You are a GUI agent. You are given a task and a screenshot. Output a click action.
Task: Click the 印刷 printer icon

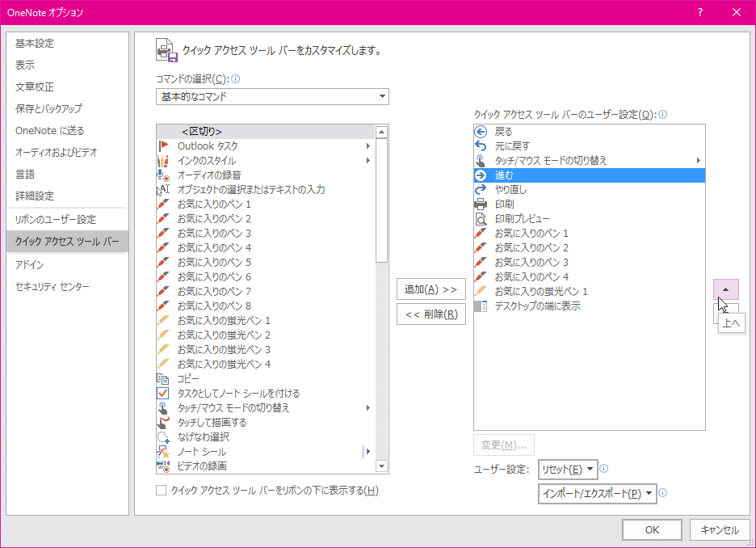[x=481, y=204]
